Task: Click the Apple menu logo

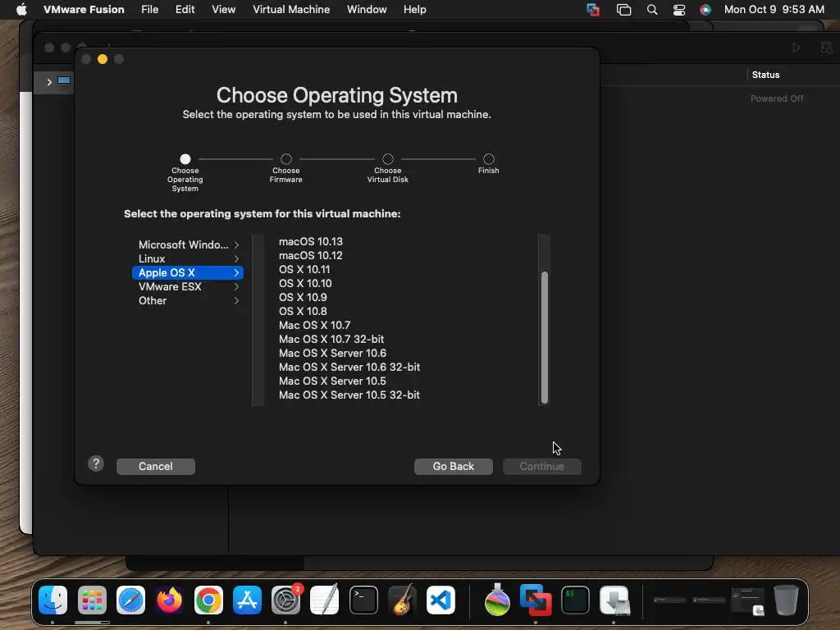Action: (x=21, y=9)
